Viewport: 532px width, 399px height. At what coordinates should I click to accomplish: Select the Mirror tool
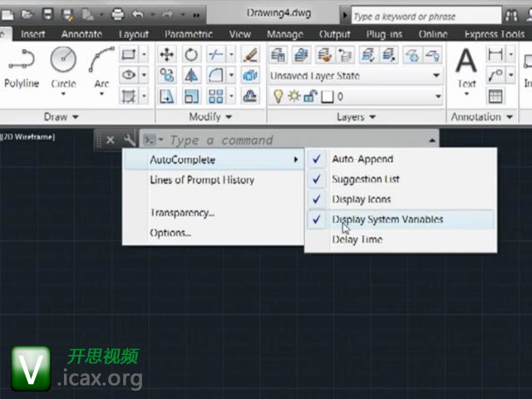click(x=191, y=76)
